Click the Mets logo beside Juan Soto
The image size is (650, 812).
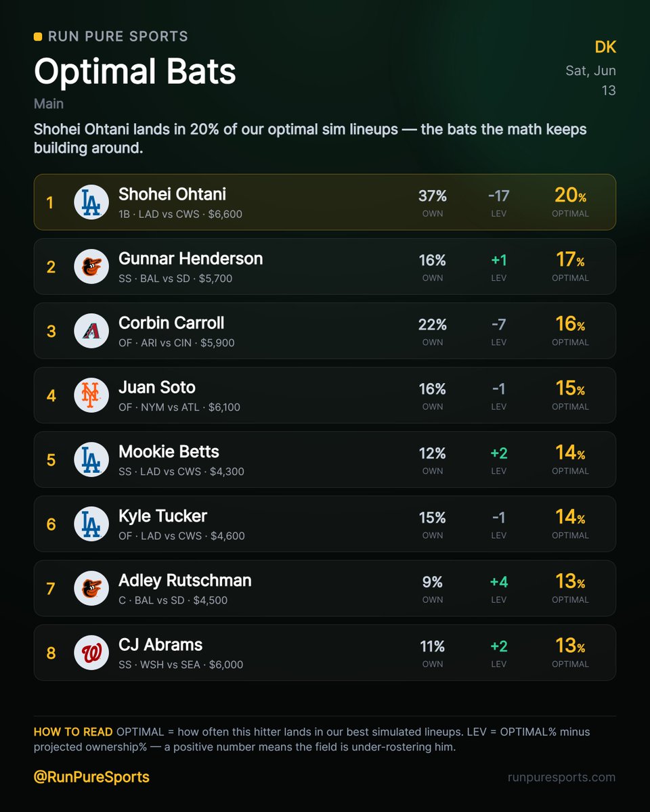(91, 395)
